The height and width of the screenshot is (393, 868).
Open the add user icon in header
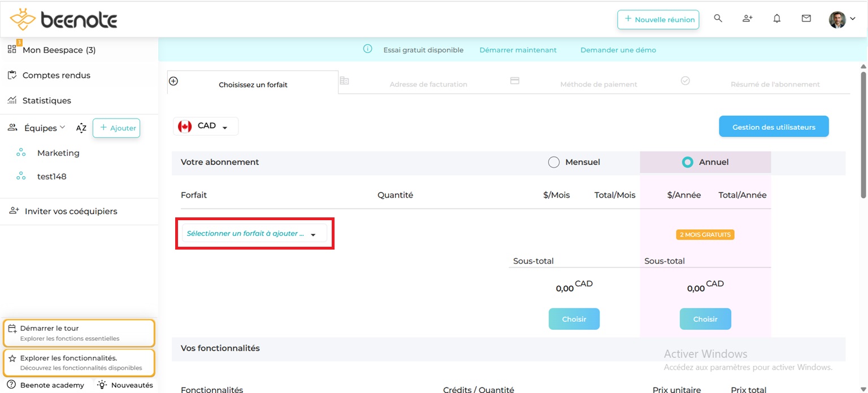[x=747, y=19]
